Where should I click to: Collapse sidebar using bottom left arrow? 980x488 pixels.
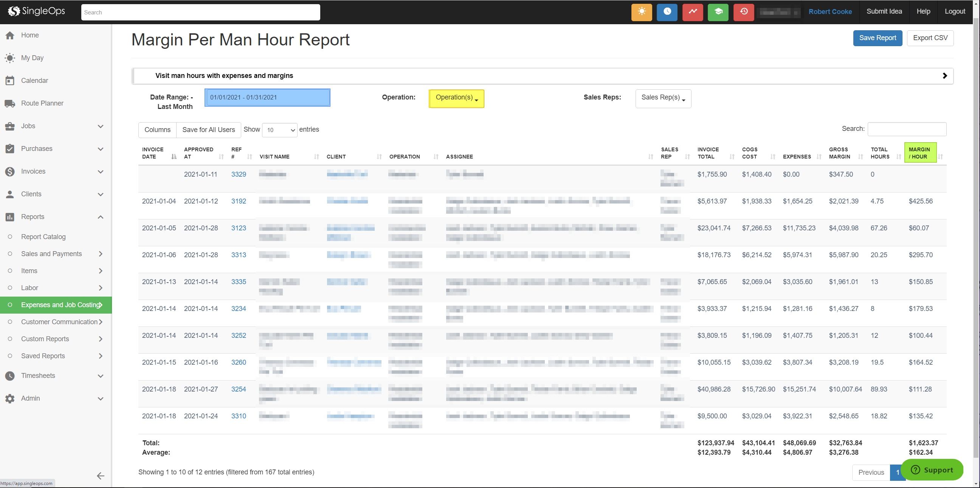(x=101, y=476)
